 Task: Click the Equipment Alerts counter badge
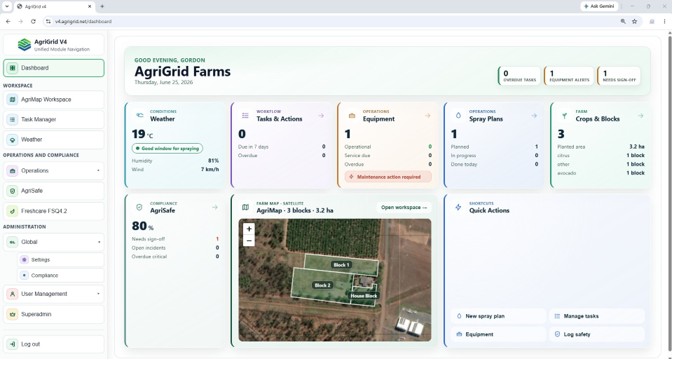[569, 76]
